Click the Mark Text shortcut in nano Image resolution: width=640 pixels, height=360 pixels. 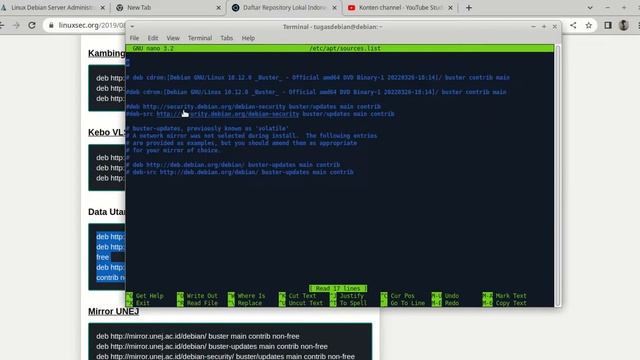click(x=505, y=296)
